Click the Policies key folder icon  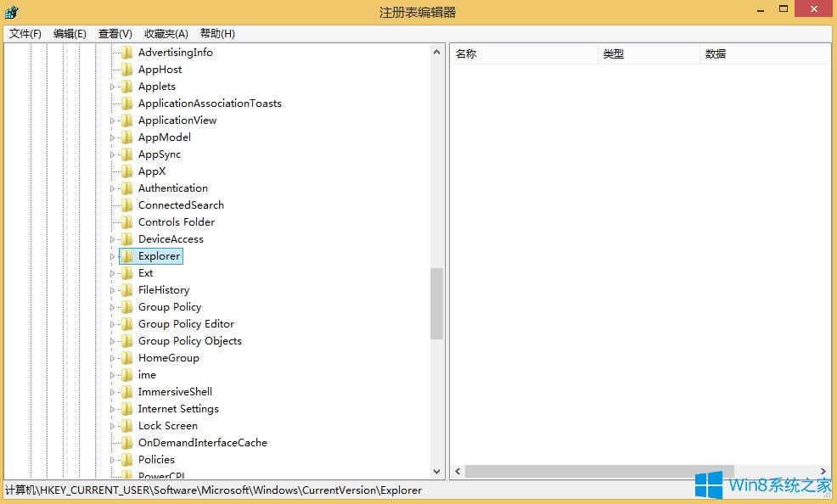click(x=127, y=459)
